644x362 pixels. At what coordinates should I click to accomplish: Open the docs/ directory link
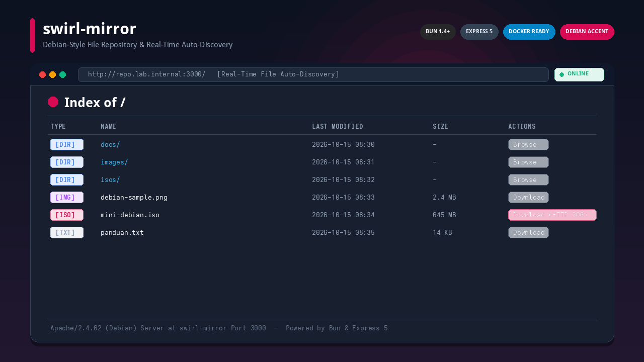(110, 145)
